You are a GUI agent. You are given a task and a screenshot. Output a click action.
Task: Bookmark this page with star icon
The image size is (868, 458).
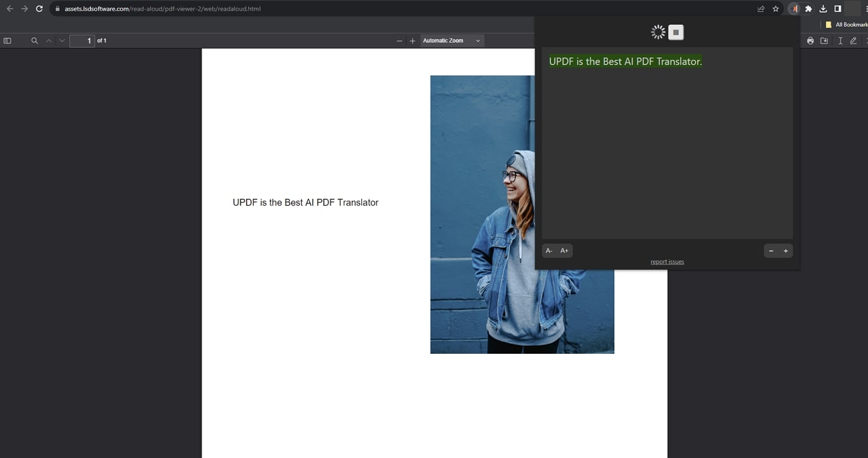pos(775,9)
